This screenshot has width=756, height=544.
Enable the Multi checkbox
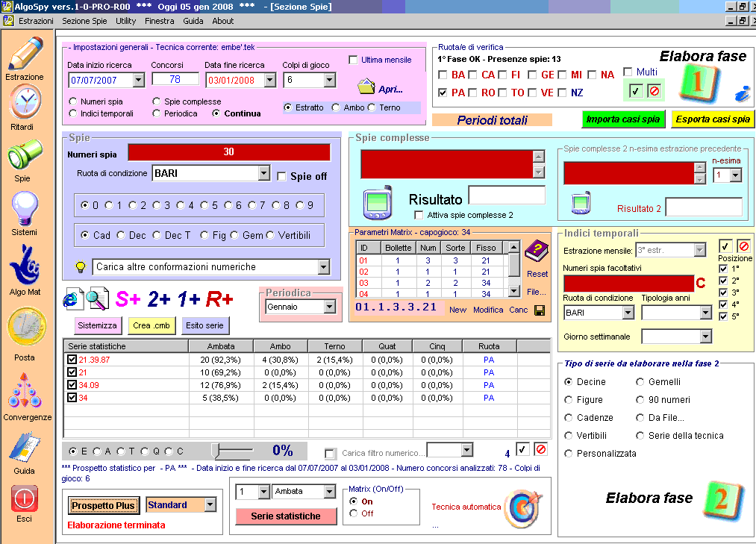tap(628, 72)
